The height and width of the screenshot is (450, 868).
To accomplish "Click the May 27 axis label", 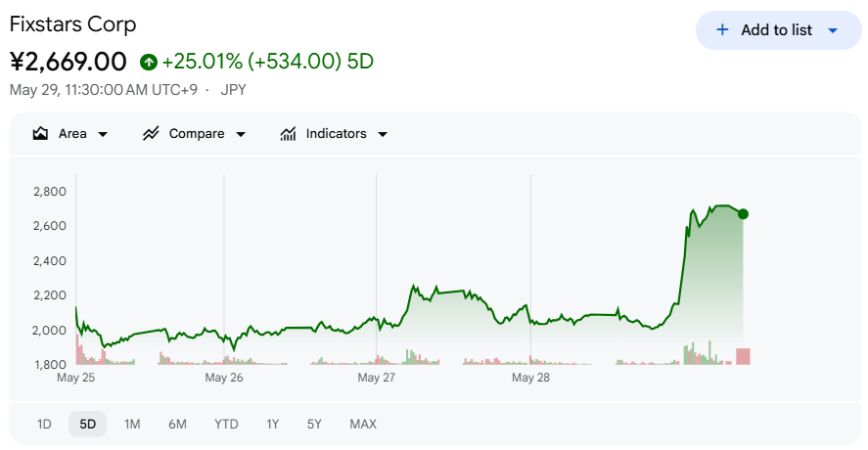I will click(377, 378).
